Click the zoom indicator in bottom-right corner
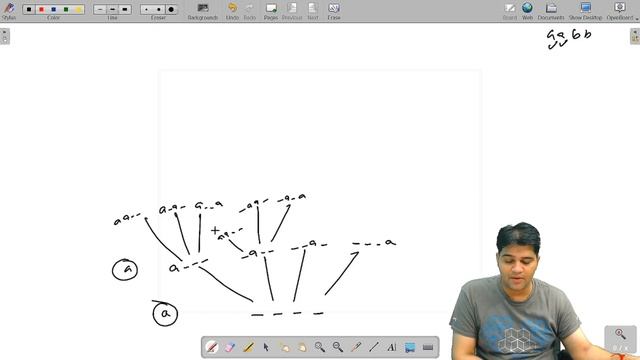Image resolution: width=640 pixels, height=360 pixels. click(x=620, y=339)
